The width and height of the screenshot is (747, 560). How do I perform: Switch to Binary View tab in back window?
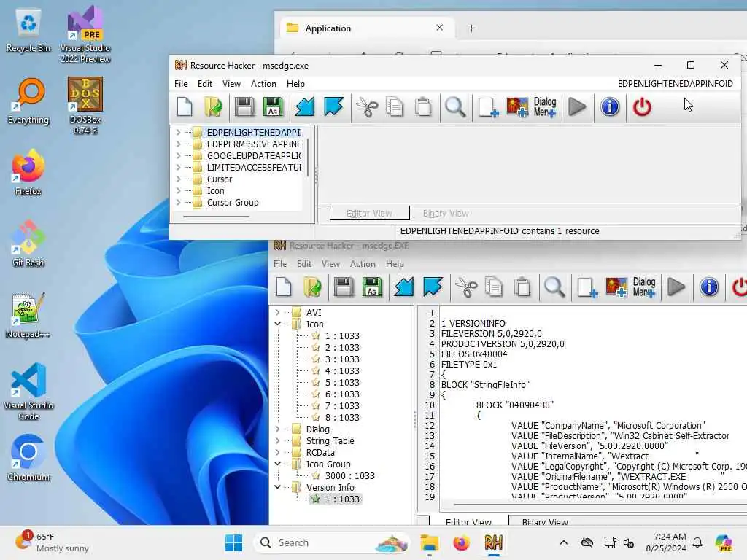click(x=545, y=521)
